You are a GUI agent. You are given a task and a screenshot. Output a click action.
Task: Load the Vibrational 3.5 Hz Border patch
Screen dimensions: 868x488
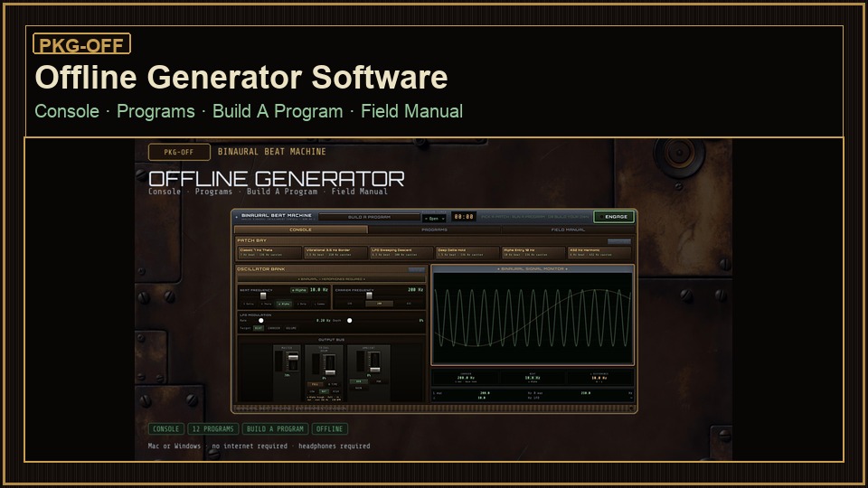coord(336,252)
